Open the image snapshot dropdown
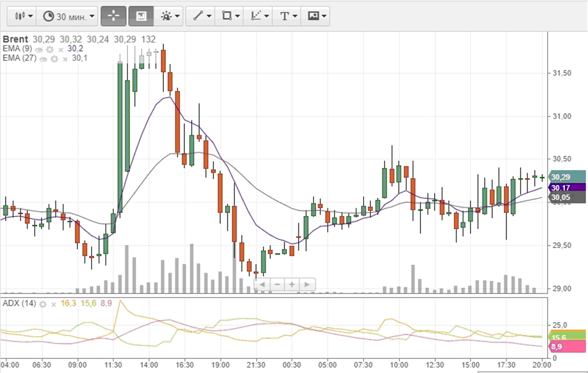This screenshot has width=588, height=373. pyautogui.click(x=315, y=16)
